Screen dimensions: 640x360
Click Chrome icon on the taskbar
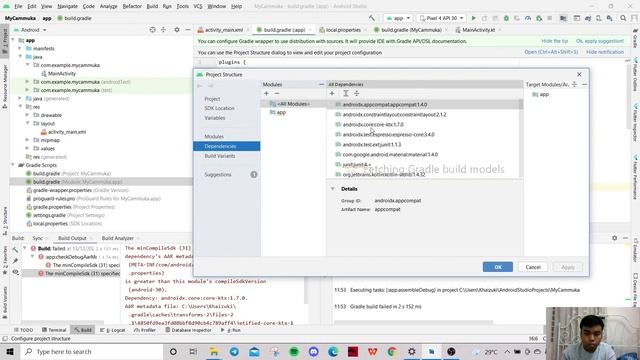coord(392,351)
